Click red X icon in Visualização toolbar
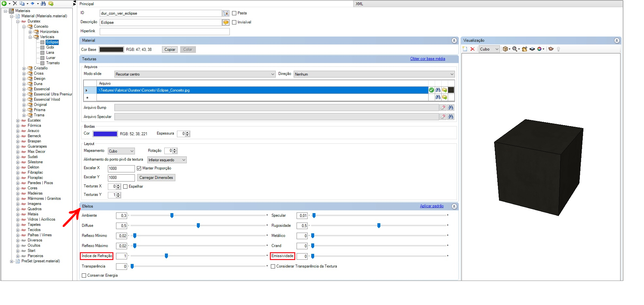The width and height of the screenshot is (644, 305). coord(473,49)
